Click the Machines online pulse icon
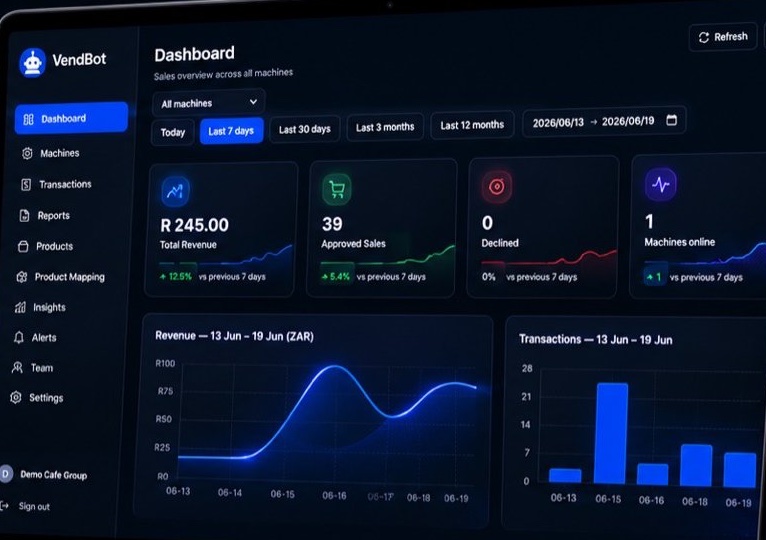Viewport: 766px width, 540px height. tap(660, 185)
